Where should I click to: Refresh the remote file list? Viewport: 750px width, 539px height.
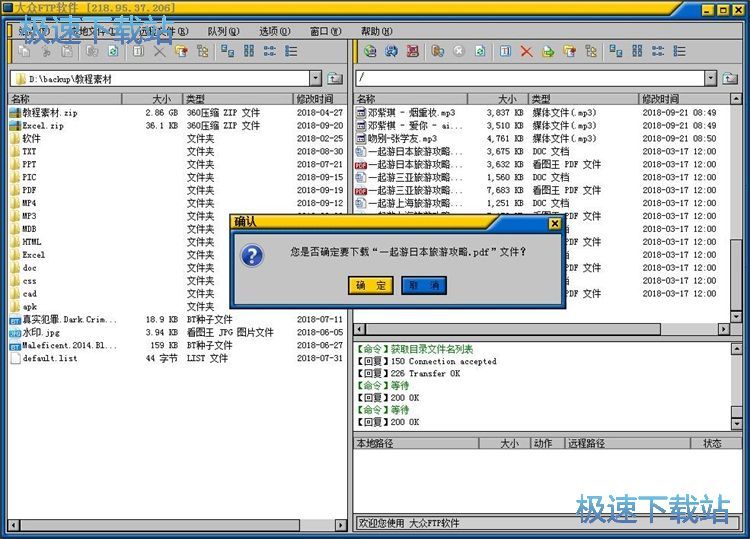click(480, 51)
